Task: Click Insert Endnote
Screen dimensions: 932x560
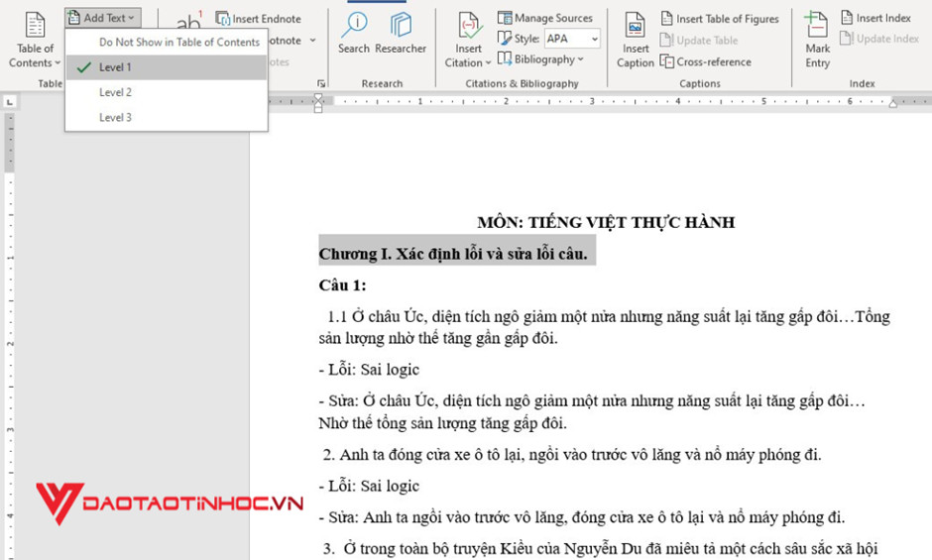Action: (259, 19)
